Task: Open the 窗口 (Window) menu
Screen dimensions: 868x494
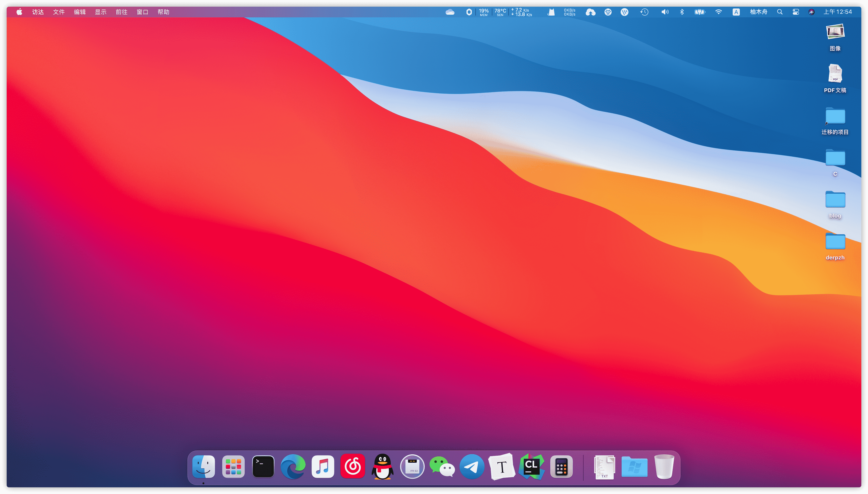Action: point(142,12)
